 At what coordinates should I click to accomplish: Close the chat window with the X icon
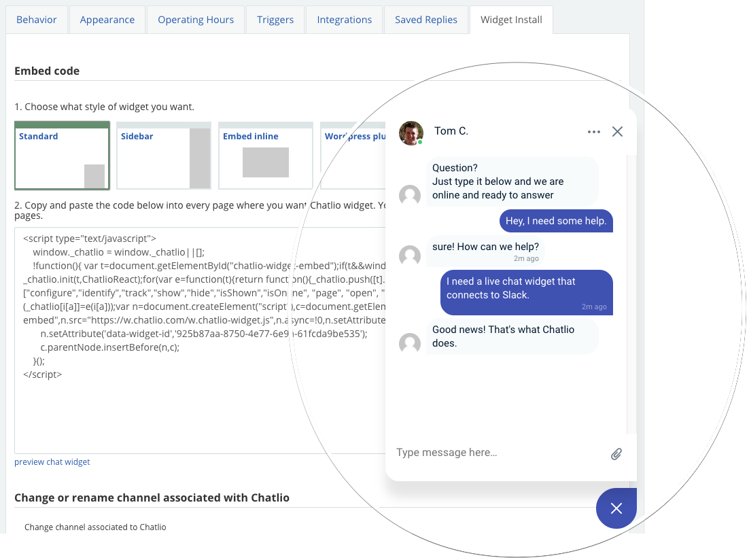tap(617, 132)
